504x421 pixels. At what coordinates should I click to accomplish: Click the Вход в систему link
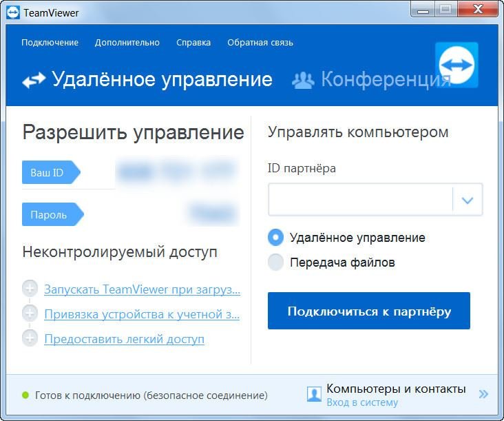pos(361,403)
